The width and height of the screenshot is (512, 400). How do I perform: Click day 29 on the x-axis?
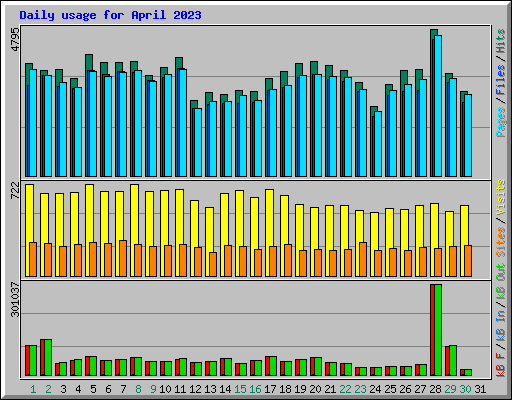[450, 389]
